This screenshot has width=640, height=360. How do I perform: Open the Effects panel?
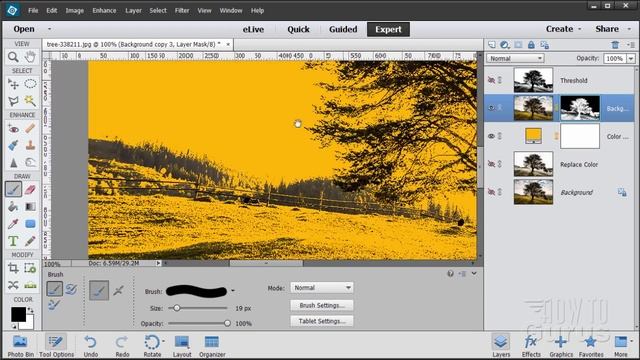tap(531, 345)
